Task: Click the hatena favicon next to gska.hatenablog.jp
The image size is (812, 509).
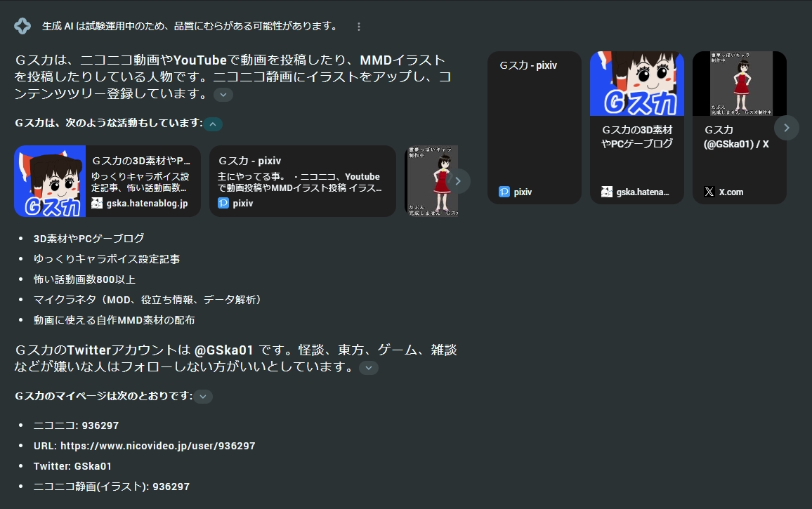Action: coord(97,203)
